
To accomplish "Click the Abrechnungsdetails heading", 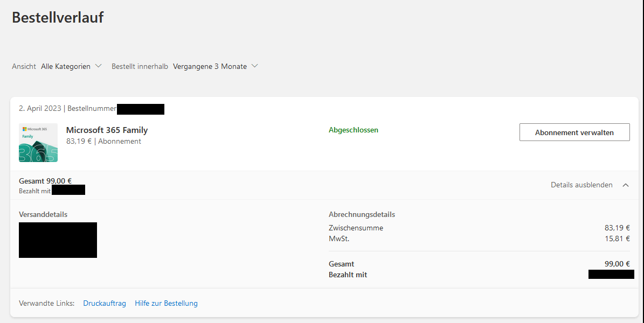I will pyautogui.click(x=362, y=215).
